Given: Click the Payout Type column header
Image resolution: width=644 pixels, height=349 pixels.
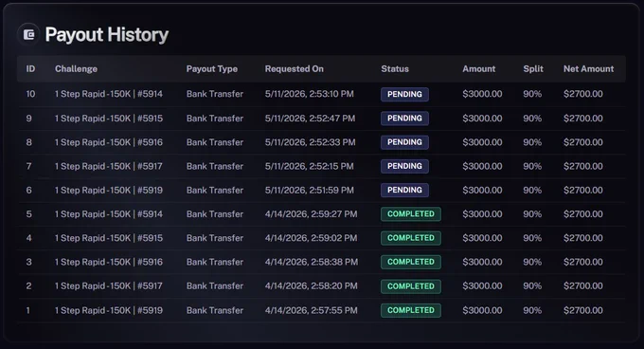Looking at the screenshot, I should tap(212, 69).
